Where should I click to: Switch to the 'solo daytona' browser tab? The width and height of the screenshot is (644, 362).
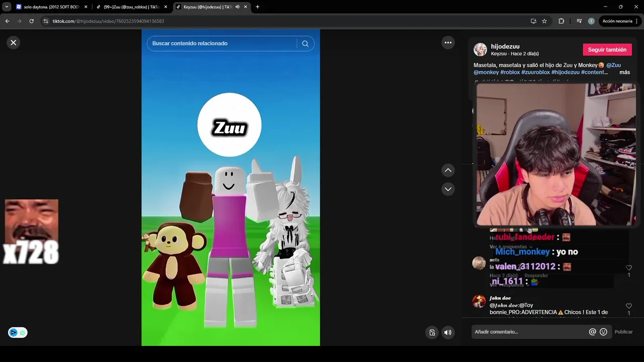point(51,7)
